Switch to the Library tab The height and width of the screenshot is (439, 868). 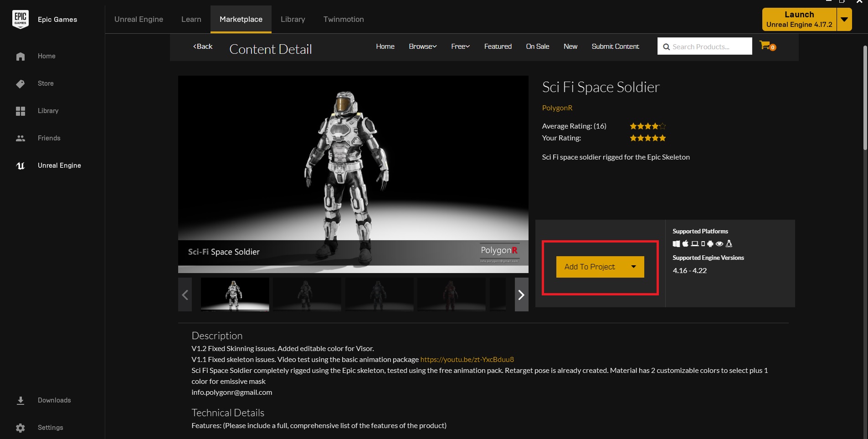pos(293,19)
